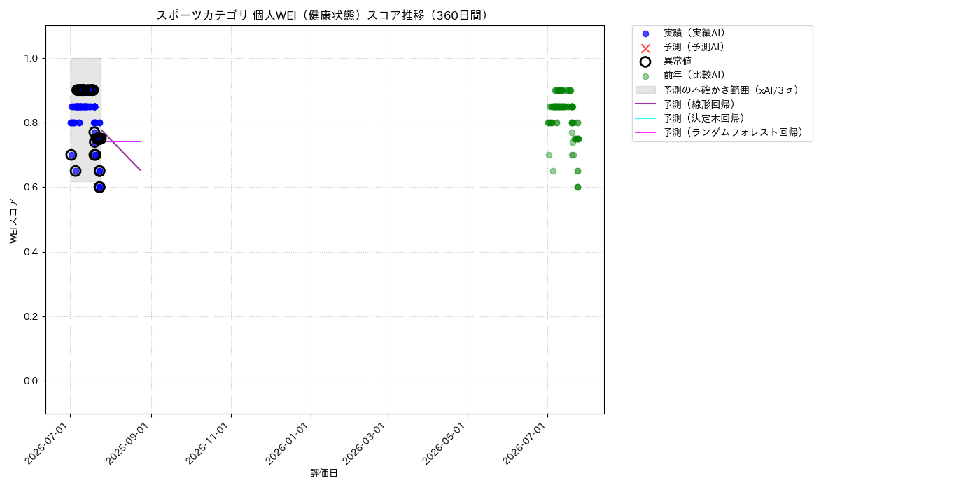The image size is (980, 490).
Task: Select the 予測（予測AI） legend label
Action: point(694,48)
